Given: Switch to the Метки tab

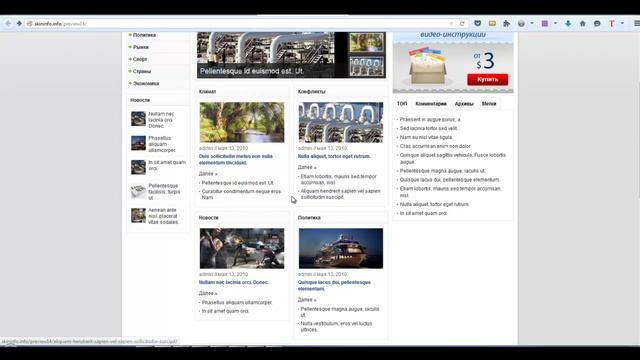Looking at the screenshot, I should pyautogui.click(x=489, y=104).
